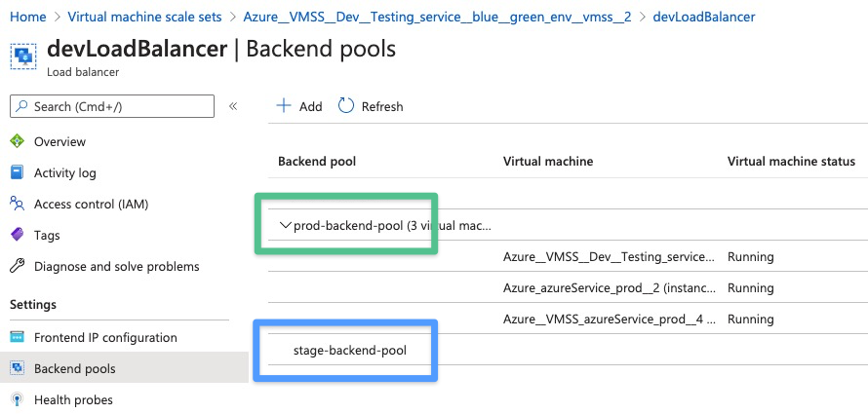Image resolution: width=868 pixels, height=414 pixels.
Task: Click the wrench Diagnose icon
Action: click(18, 266)
